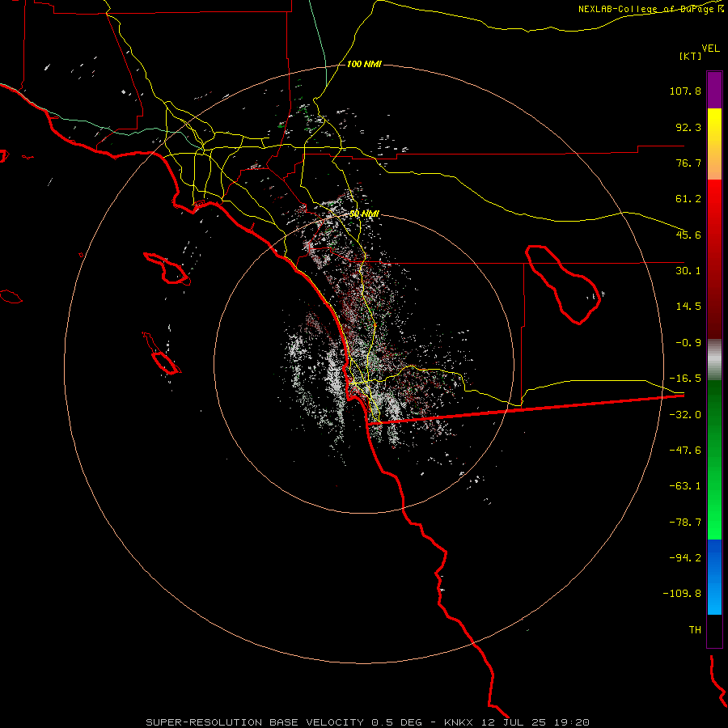Click the 100 NMI range ring label
Screen dimensions: 728x728
[364, 64]
